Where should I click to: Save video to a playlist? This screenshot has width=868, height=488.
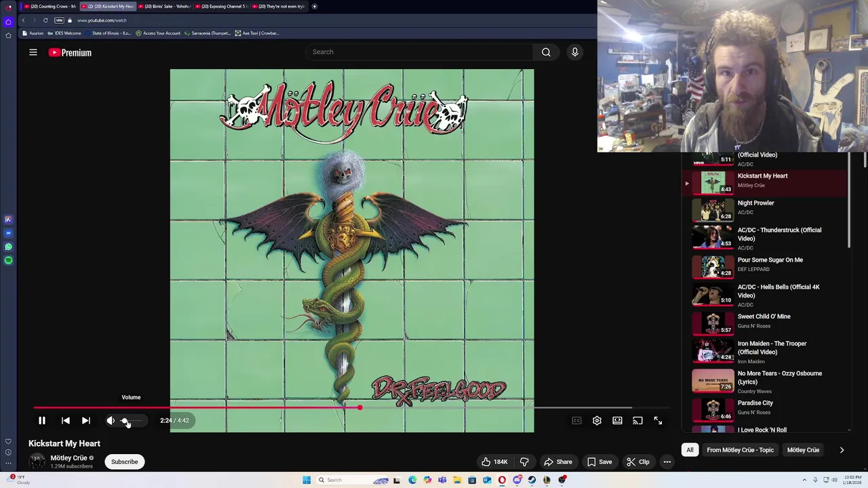pos(599,462)
